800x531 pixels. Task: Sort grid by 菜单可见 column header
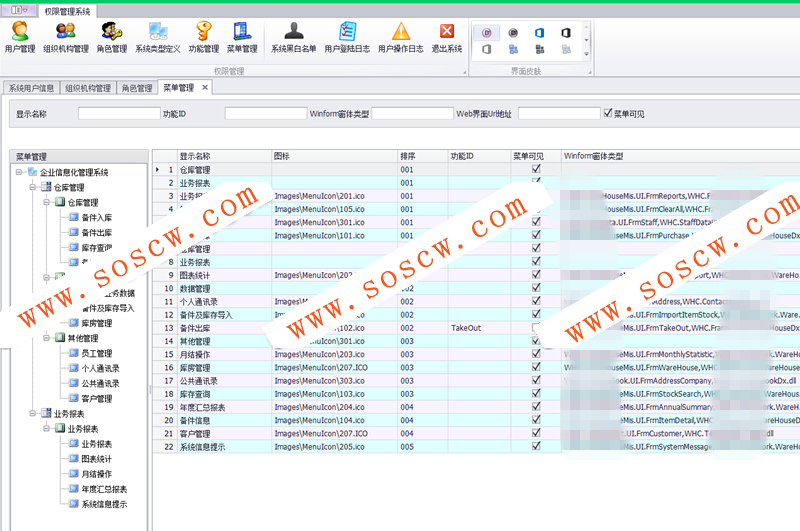point(536,156)
